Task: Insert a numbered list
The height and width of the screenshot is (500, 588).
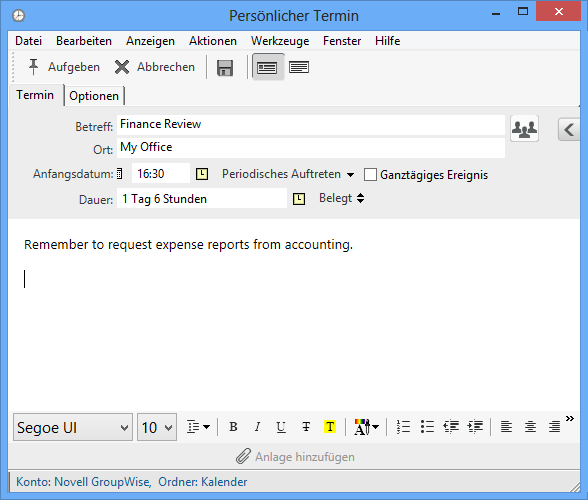Action: click(403, 427)
